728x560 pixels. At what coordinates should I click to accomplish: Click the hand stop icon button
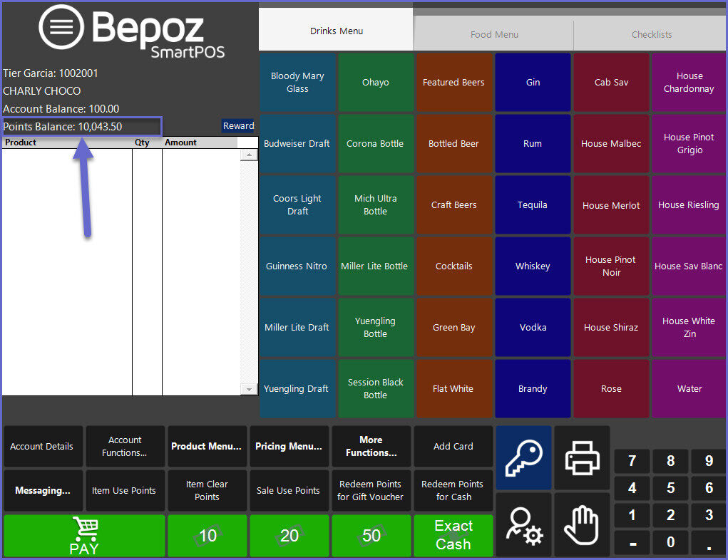pyautogui.click(x=583, y=525)
